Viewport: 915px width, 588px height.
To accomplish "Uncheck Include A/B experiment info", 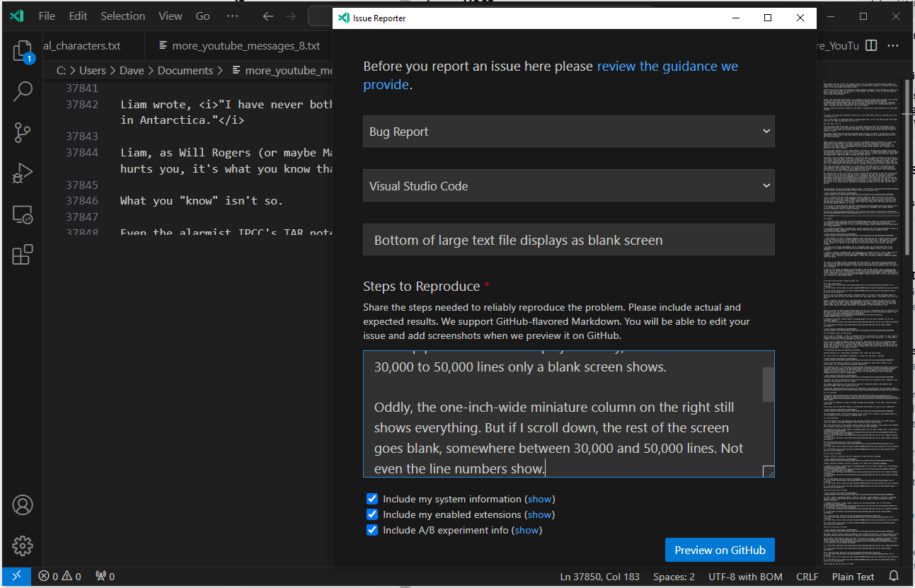I will [372, 530].
